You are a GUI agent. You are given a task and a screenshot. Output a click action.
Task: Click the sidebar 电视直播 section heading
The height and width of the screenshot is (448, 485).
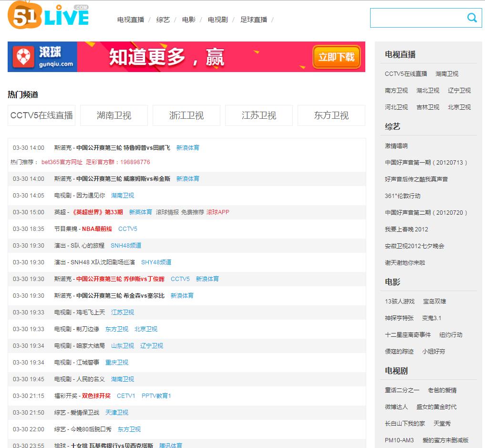400,55
